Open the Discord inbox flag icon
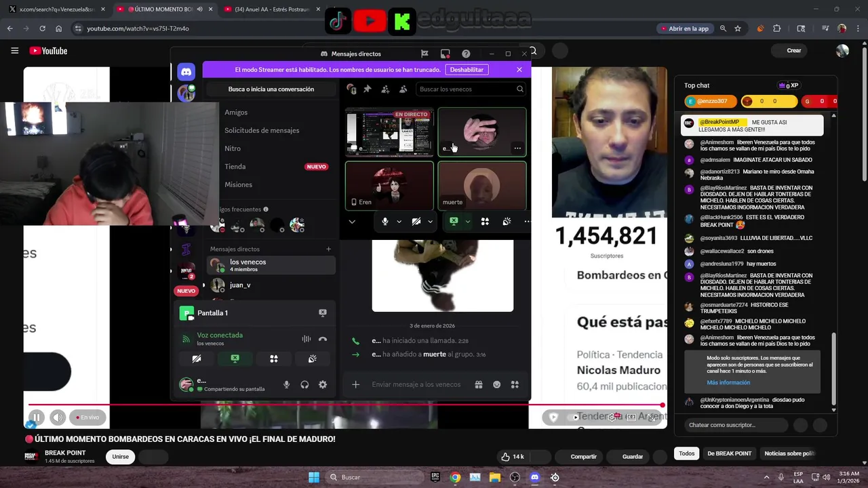This screenshot has width=868, height=488. (x=425, y=54)
